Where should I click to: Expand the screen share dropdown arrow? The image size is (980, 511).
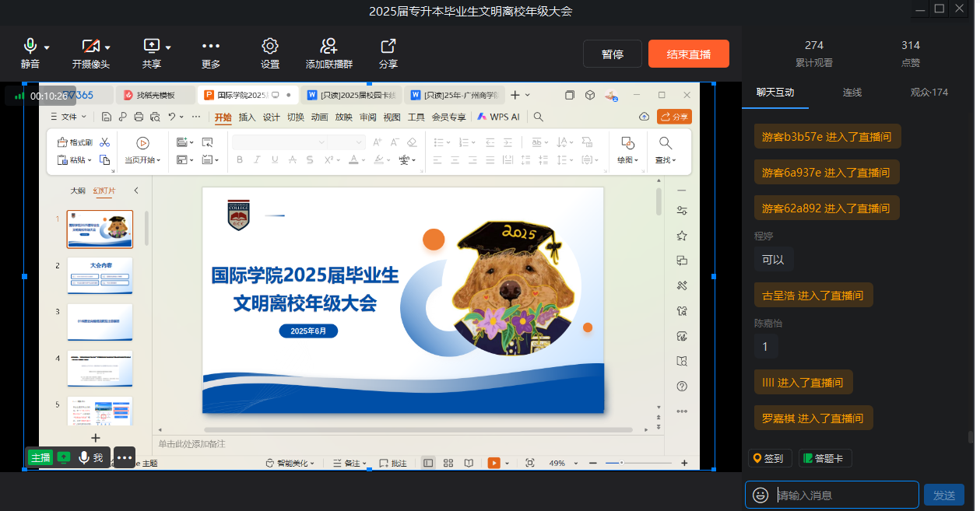pos(168,47)
